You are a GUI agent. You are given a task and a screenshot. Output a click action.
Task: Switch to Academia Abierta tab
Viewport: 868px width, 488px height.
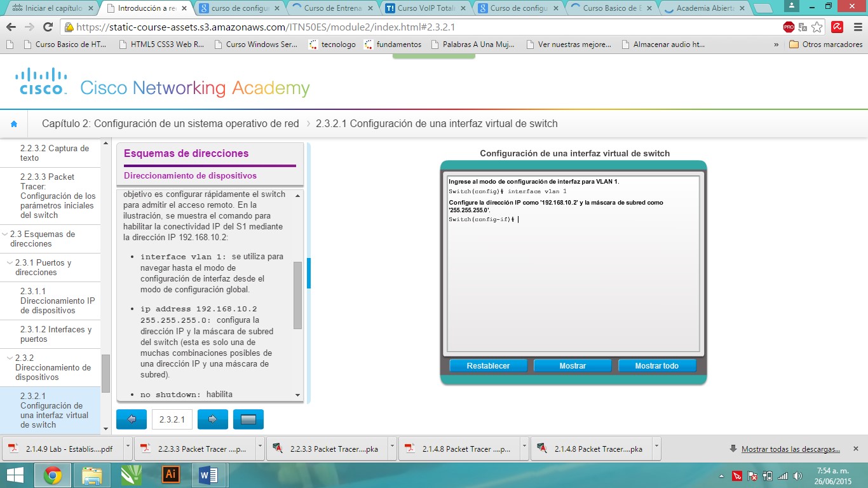click(x=705, y=8)
